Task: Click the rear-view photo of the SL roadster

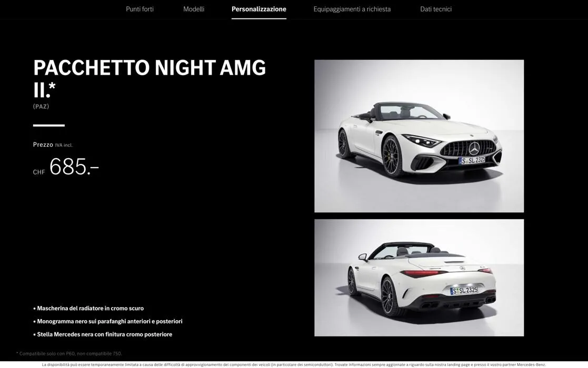Action: (418, 277)
